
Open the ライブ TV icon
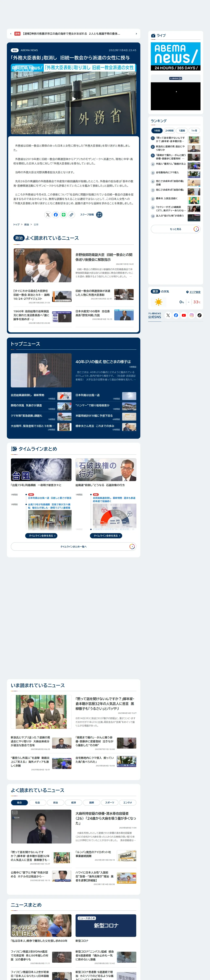153,35
